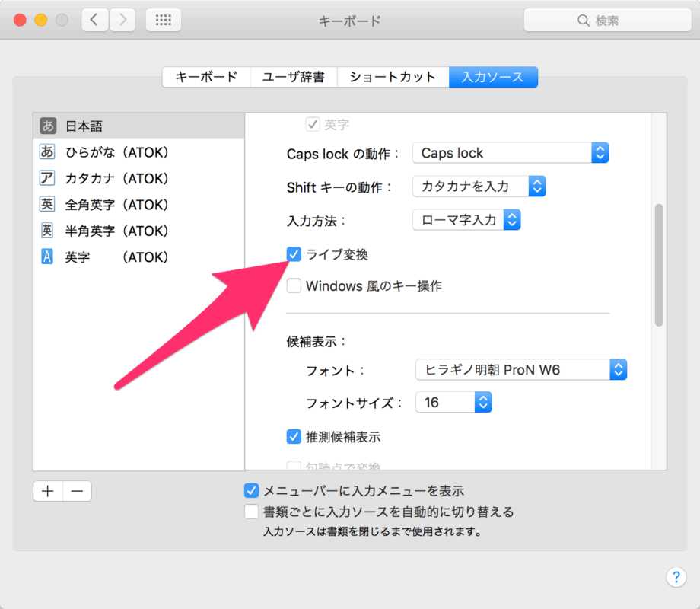700x609 pixels.
Task: Select the 英字 (ATOK) blue A icon
Action: coord(48,257)
